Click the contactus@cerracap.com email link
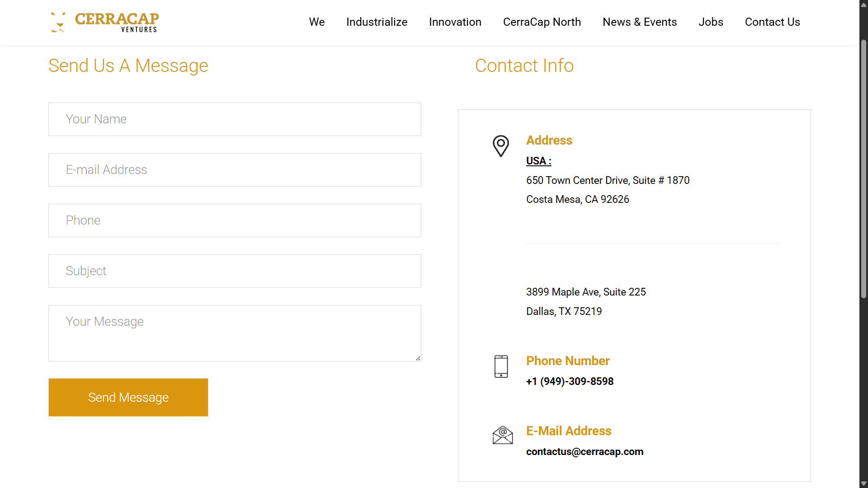Viewport: 868px width, 488px height. pos(585,451)
